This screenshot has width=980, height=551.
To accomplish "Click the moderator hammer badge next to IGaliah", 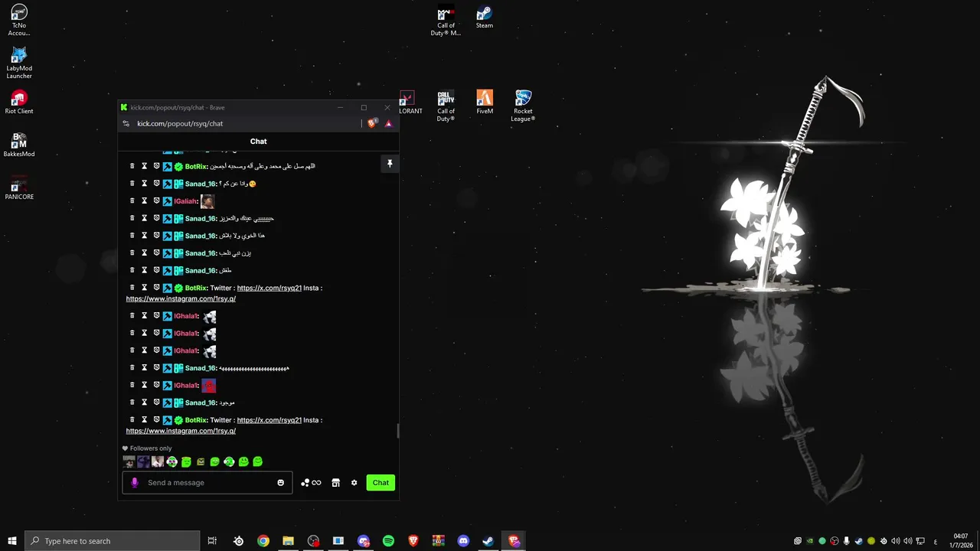I will (x=167, y=201).
